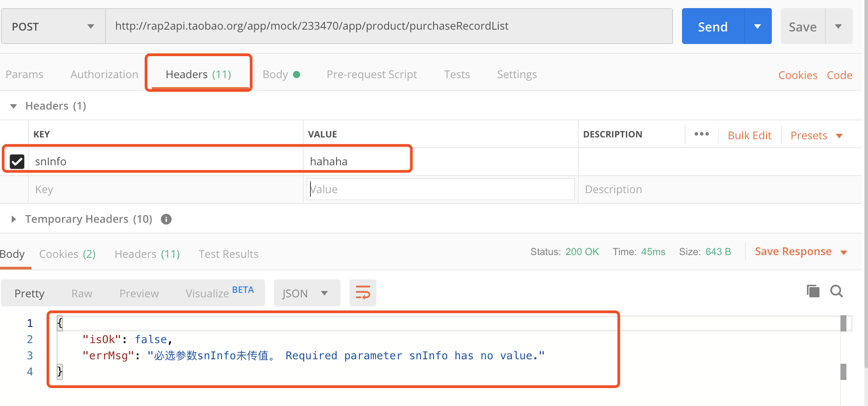Click the Temporary Headers info icon
The image size is (868, 406).
point(166,219)
